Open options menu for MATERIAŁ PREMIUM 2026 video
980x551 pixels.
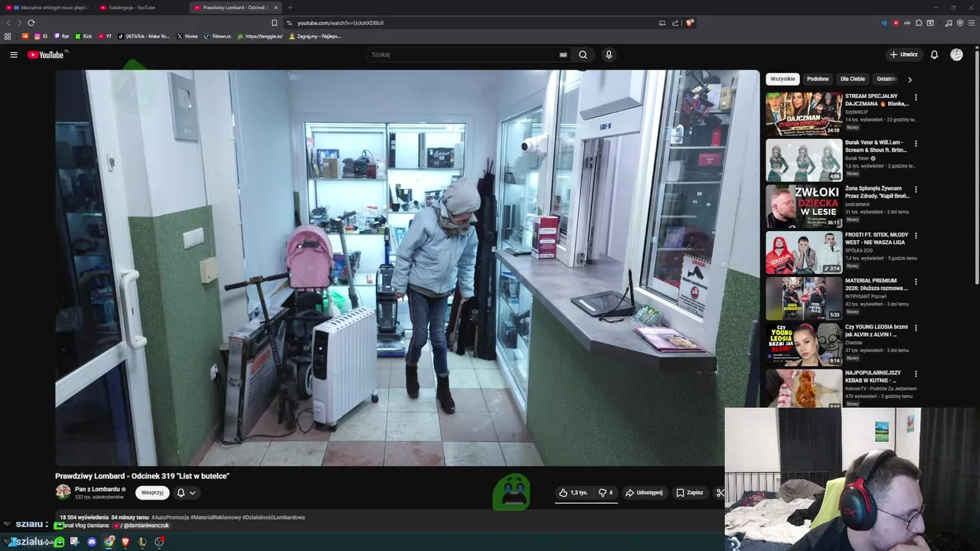[916, 282]
